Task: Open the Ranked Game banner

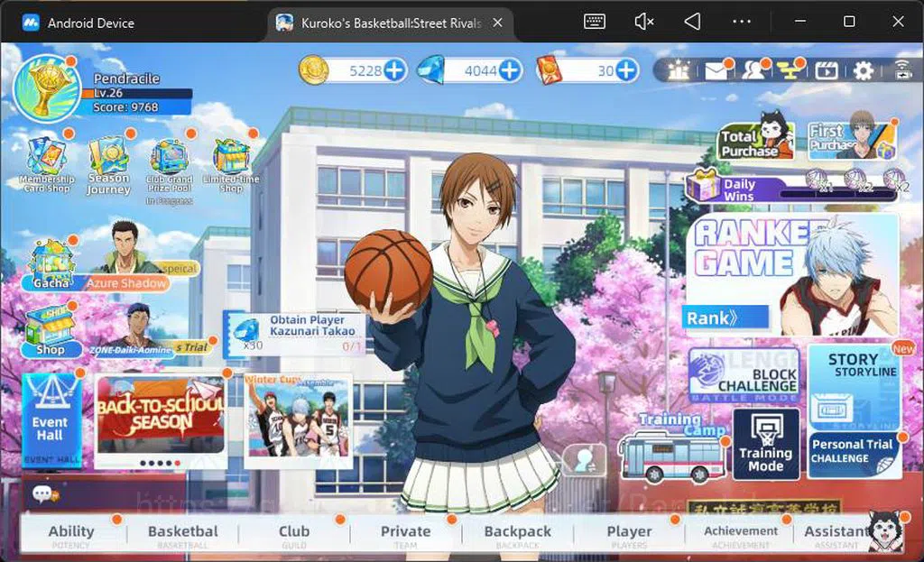Action: (x=792, y=274)
